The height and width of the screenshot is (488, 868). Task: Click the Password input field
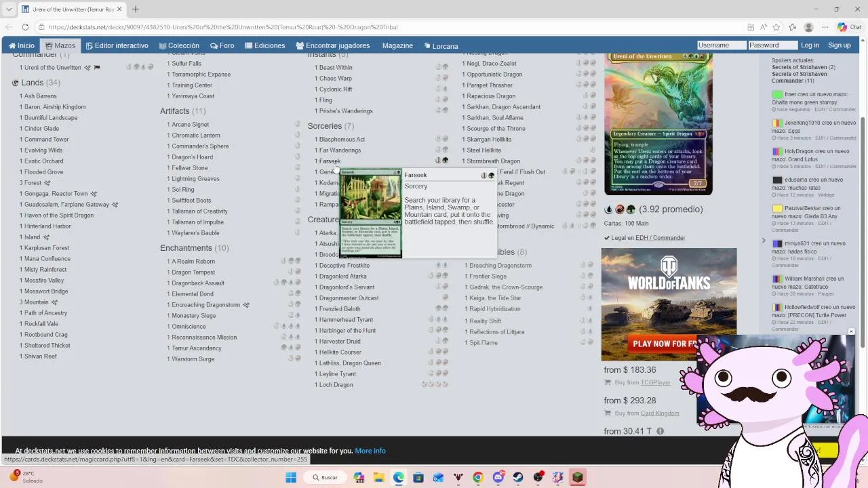click(x=772, y=45)
